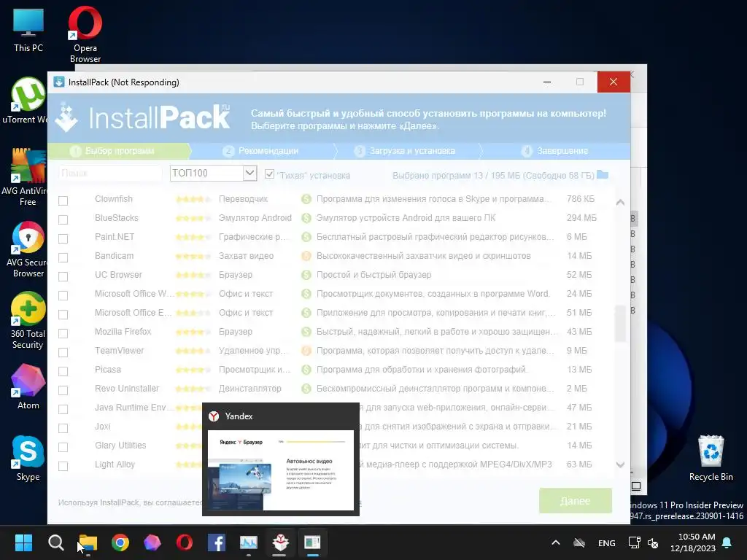This screenshot has width=747, height=560.
Task: Check the Picasa box
Action: pos(63,371)
